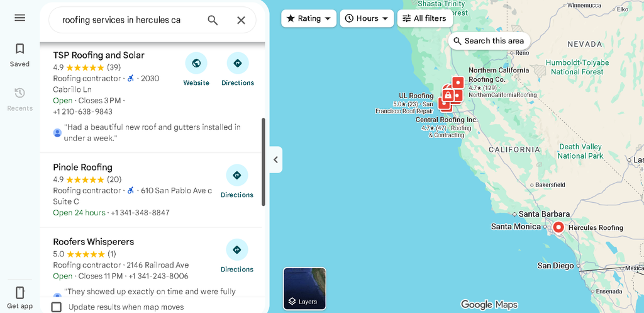Click the Northern California Roofing Co. label
Image resolution: width=644 pixels, height=313 pixels.
[499, 75]
